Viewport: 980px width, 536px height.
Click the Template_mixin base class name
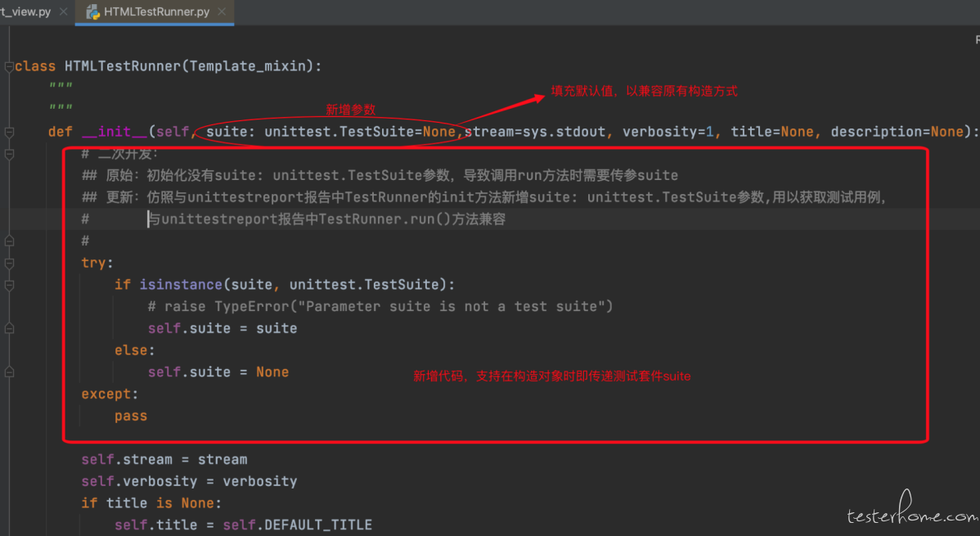click(248, 66)
